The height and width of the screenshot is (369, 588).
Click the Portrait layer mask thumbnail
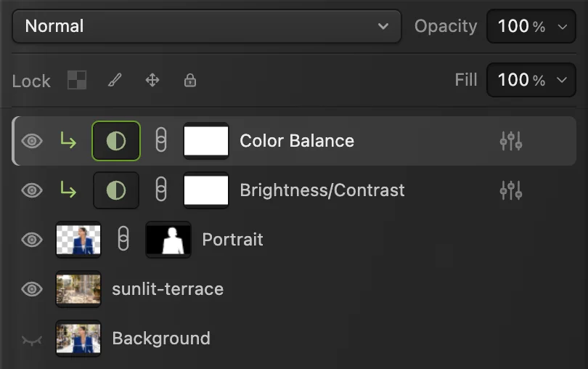pos(168,240)
